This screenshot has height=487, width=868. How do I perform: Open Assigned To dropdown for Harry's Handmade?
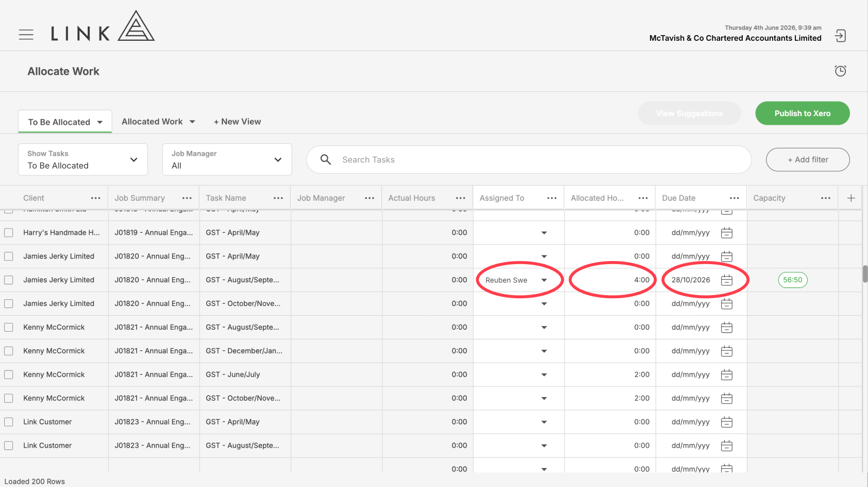(x=544, y=233)
